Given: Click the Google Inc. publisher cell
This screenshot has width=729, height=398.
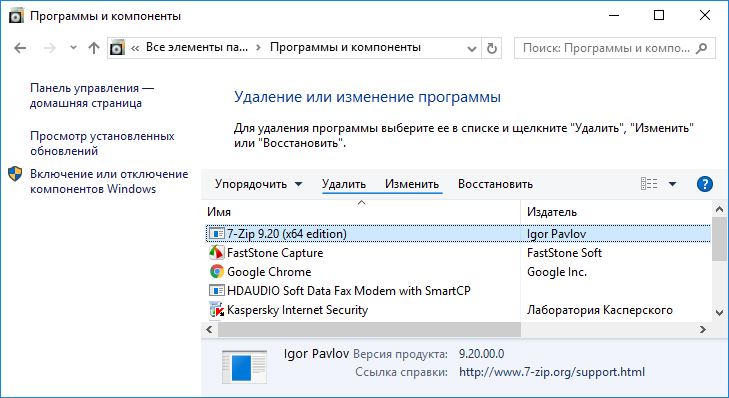Looking at the screenshot, I should pyautogui.click(x=557, y=272).
